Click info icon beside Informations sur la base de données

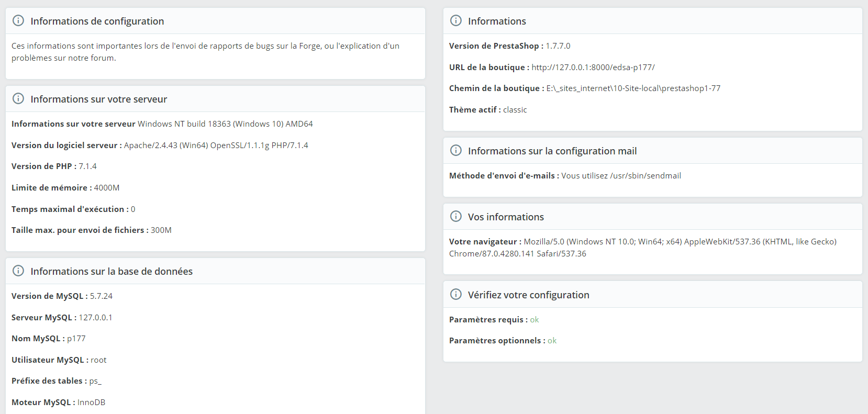tap(18, 271)
